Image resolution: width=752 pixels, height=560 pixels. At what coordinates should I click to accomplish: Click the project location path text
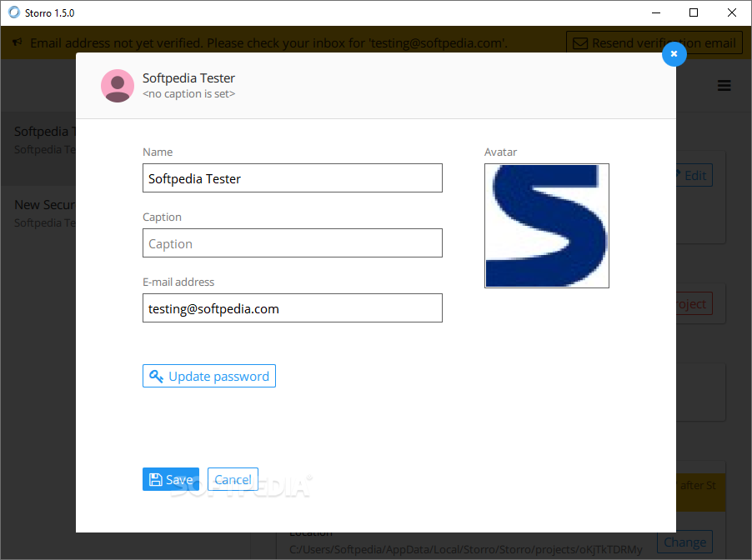click(466, 549)
